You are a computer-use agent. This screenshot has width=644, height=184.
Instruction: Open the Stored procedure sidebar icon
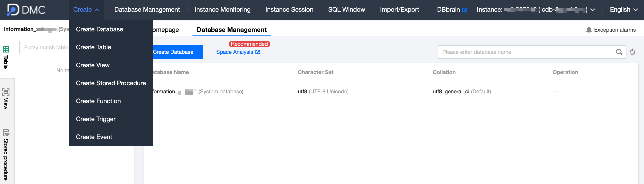tap(6, 133)
